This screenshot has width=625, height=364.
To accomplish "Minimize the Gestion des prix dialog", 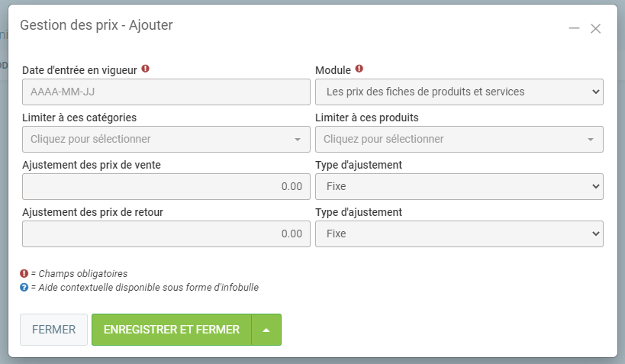I will tap(574, 28).
